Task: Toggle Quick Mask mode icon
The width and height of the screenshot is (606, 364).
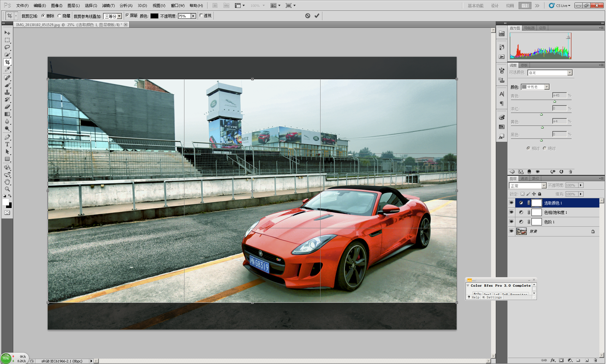Action: (x=7, y=213)
